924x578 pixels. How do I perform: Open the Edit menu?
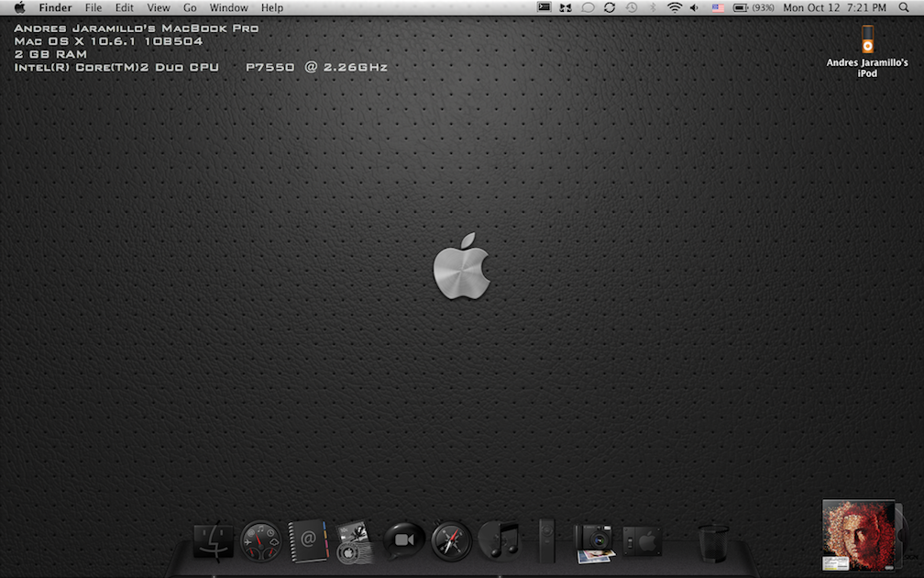pyautogui.click(x=125, y=7)
